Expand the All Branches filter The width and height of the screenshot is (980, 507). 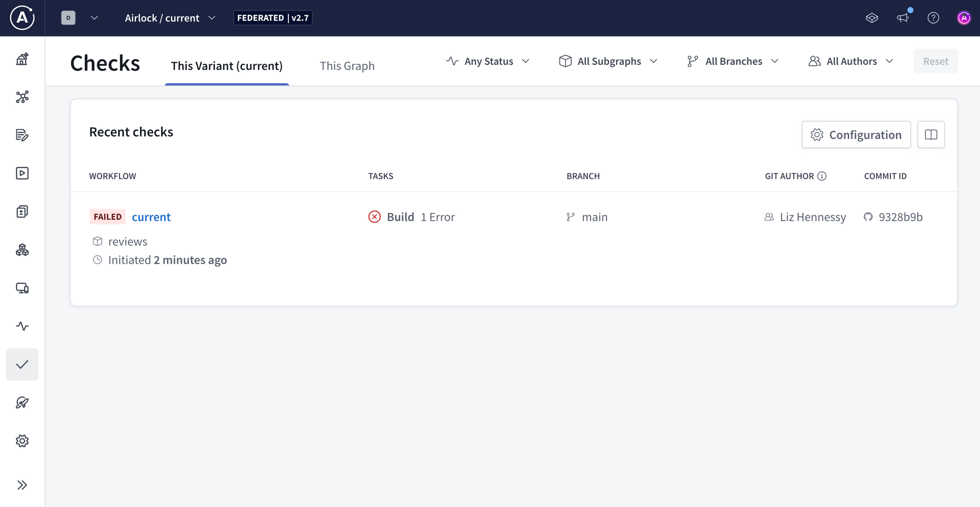point(732,61)
